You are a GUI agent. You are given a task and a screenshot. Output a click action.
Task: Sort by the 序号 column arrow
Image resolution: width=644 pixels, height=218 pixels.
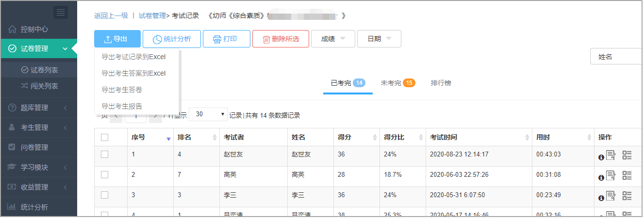[x=168, y=139]
